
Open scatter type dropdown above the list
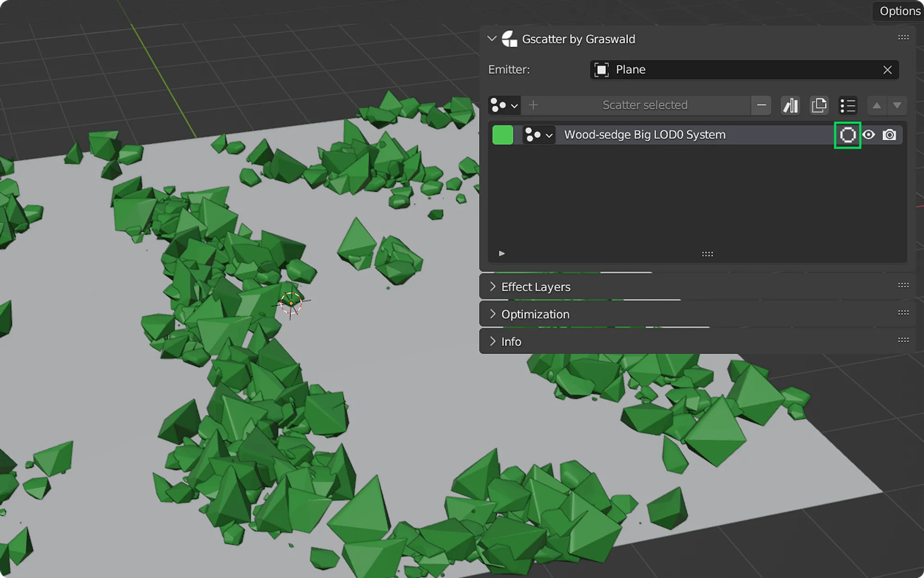(x=504, y=105)
